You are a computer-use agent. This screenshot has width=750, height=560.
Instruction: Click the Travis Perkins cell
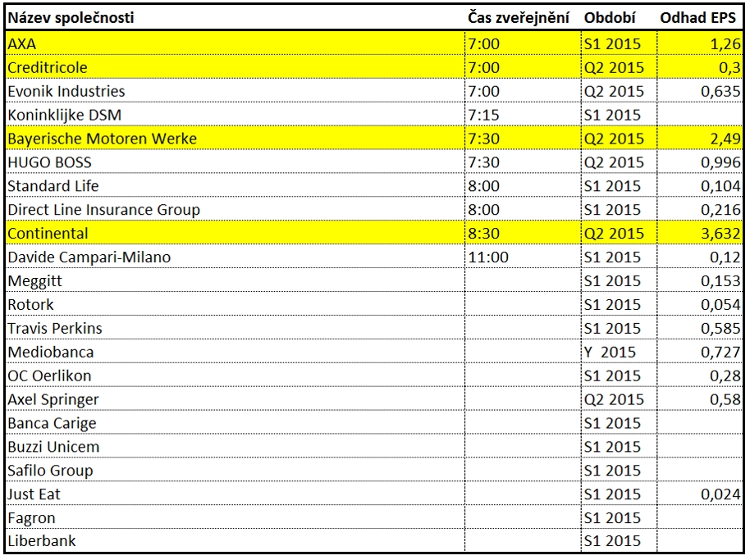coord(236,328)
